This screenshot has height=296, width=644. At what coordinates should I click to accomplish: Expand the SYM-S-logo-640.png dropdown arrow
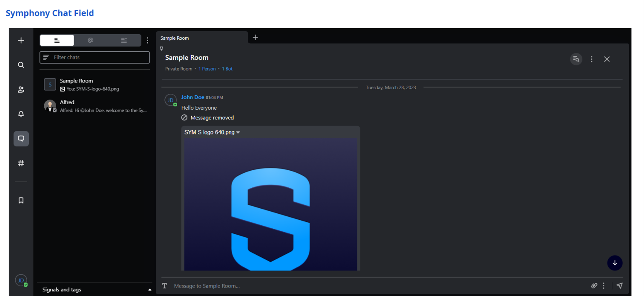[x=238, y=132]
